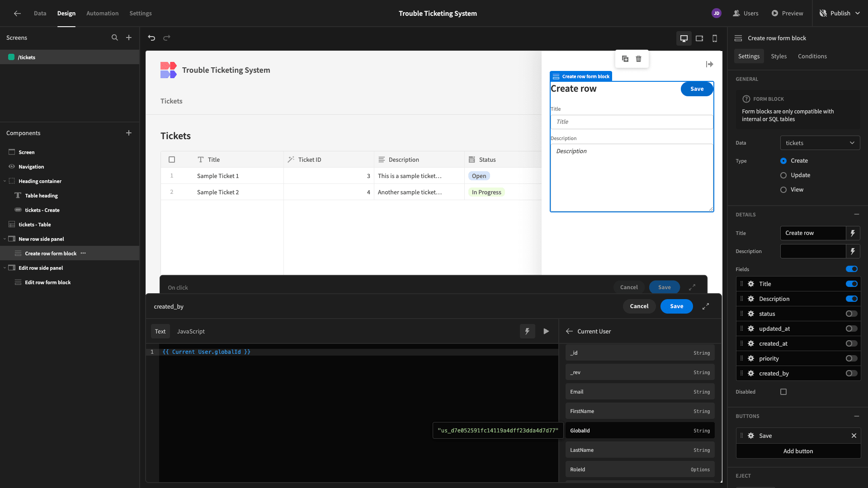Save the created_by binding
Screen dimensions: 868x488
676,306
